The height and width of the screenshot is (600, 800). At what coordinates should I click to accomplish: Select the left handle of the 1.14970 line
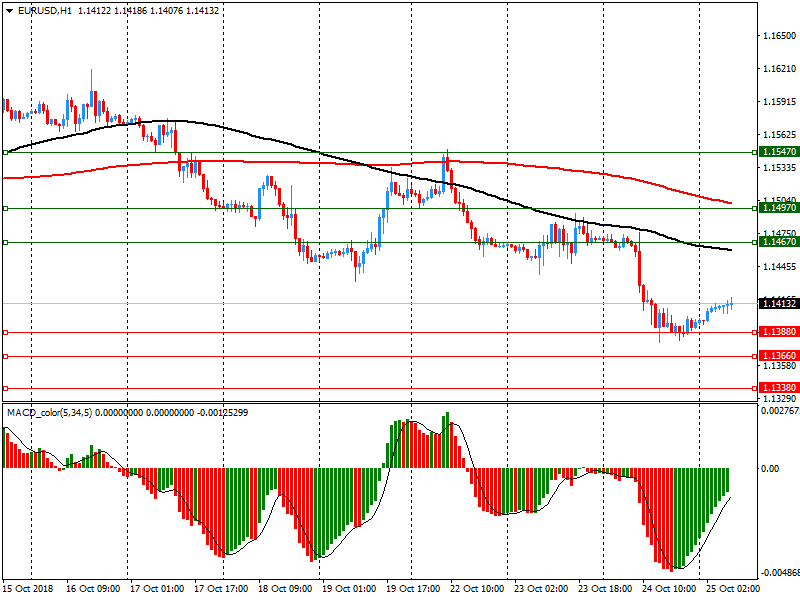(6, 208)
